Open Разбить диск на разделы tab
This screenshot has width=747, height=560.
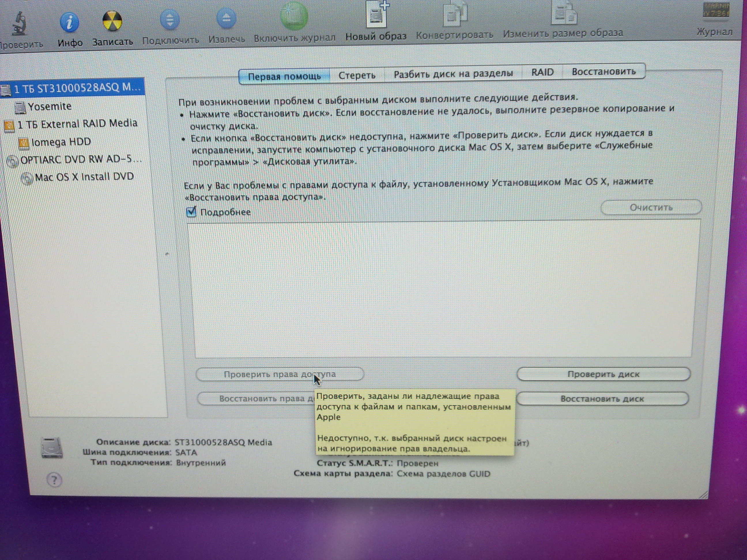[x=453, y=73]
